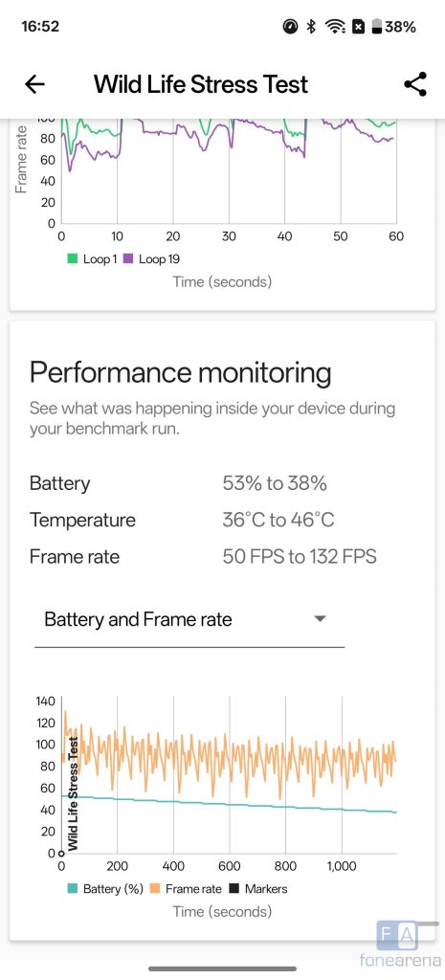Toggle Battery (%) series in legend
445x980 pixels.
pyautogui.click(x=105, y=888)
